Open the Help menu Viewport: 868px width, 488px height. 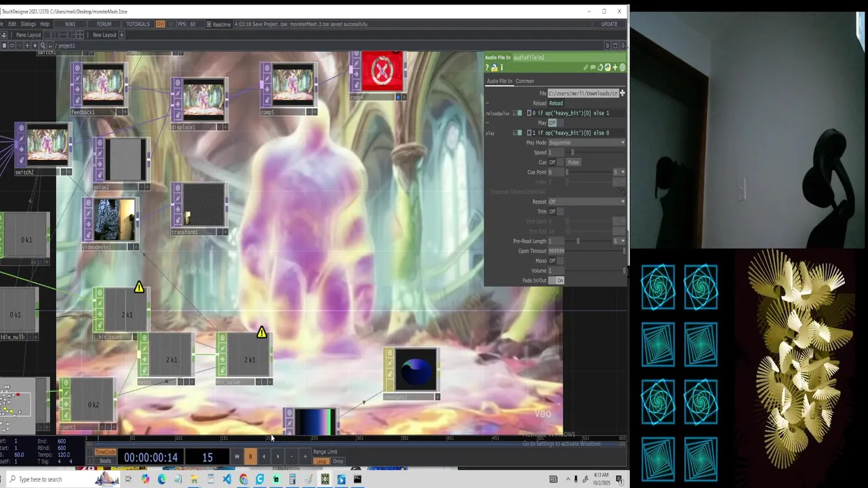click(x=45, y=24)
